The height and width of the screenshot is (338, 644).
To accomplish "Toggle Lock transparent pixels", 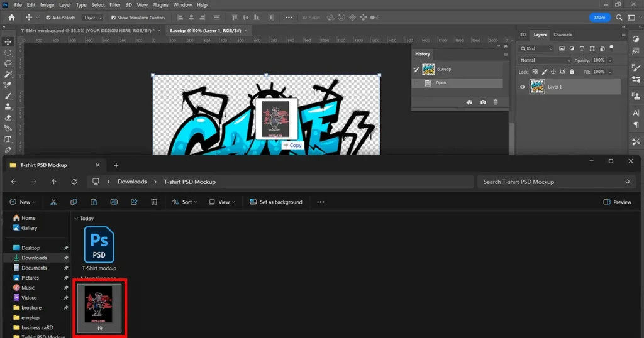I will [x=535, y=72].
